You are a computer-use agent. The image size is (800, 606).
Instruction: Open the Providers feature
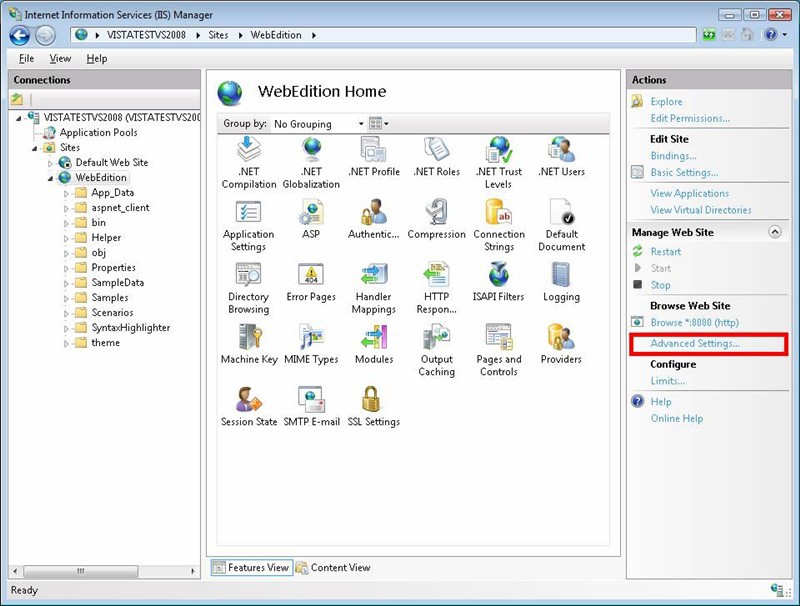[x=561, y=344]
